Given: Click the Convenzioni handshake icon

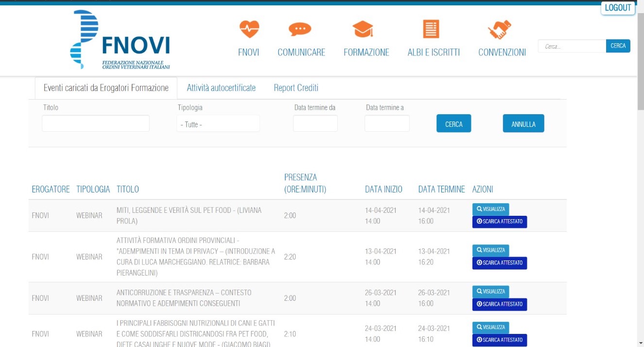Looking at the screenshot, I should [500, 30].
